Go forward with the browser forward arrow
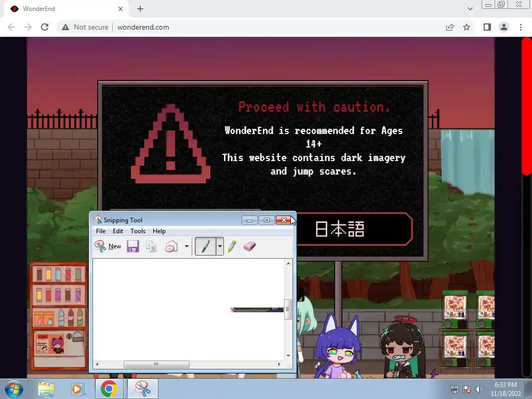Viewport: 532px width, 399px height. pyautogui.click(x=28, y=27)
